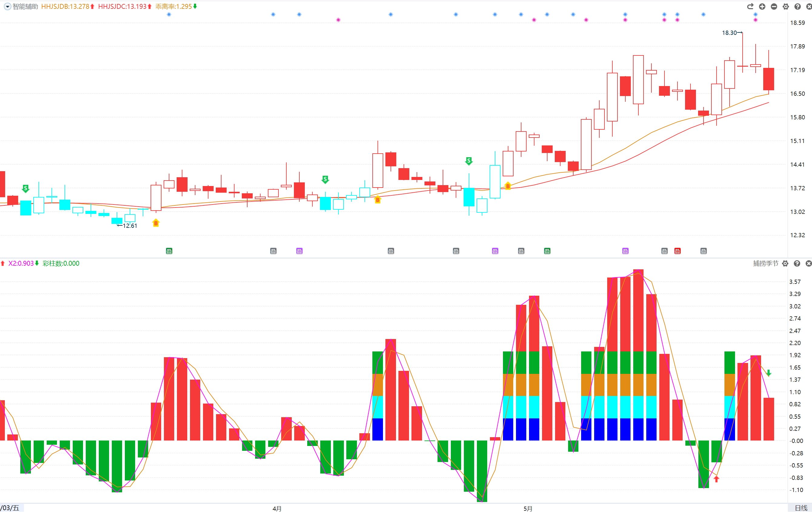Click the lone magenta star marker in early April
This screenshot has width=812, height=512.
[338, 20]
